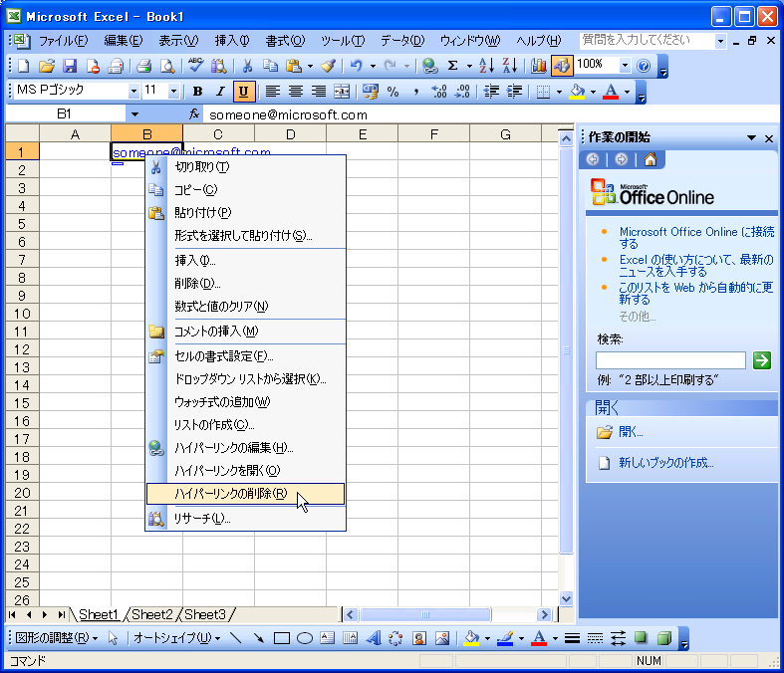Viewport: 784px width, 673px height.
Task: Apply the Percent style icon
Action: click(x=393, y=92)
